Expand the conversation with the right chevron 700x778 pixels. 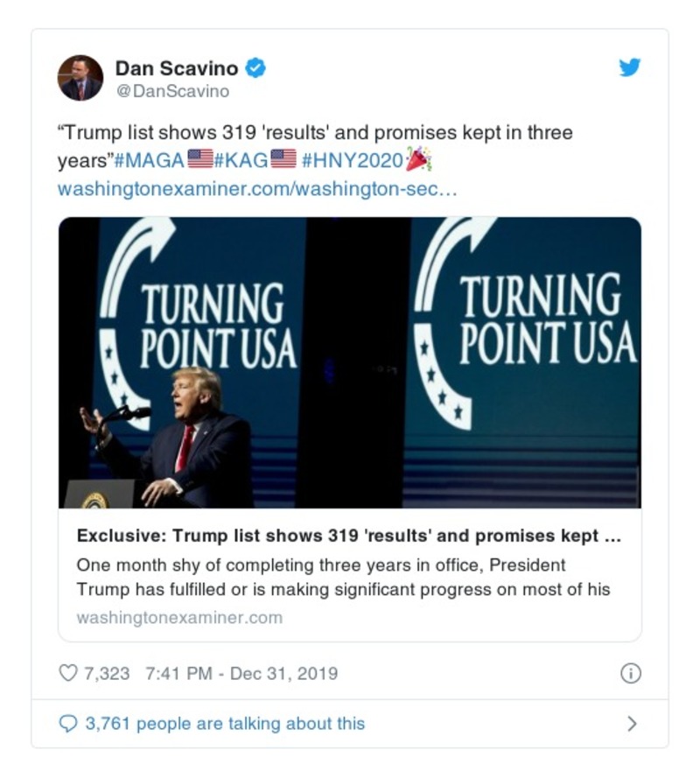coord(632,724)
